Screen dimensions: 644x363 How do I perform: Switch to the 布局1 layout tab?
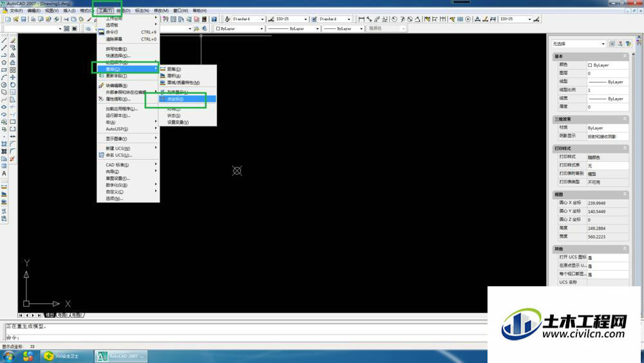[62, 315]
